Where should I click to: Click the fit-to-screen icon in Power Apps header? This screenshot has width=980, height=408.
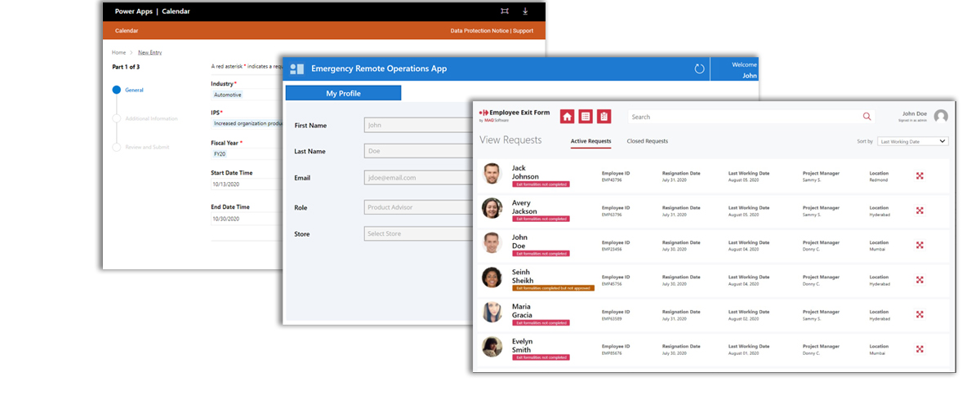[x=505, y=11]
